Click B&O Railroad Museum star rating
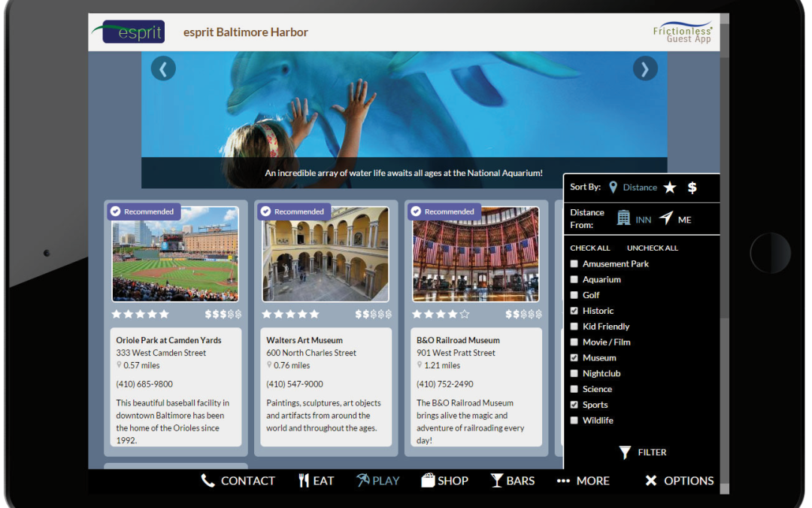The image size is (812, 508). pos(441,314)
